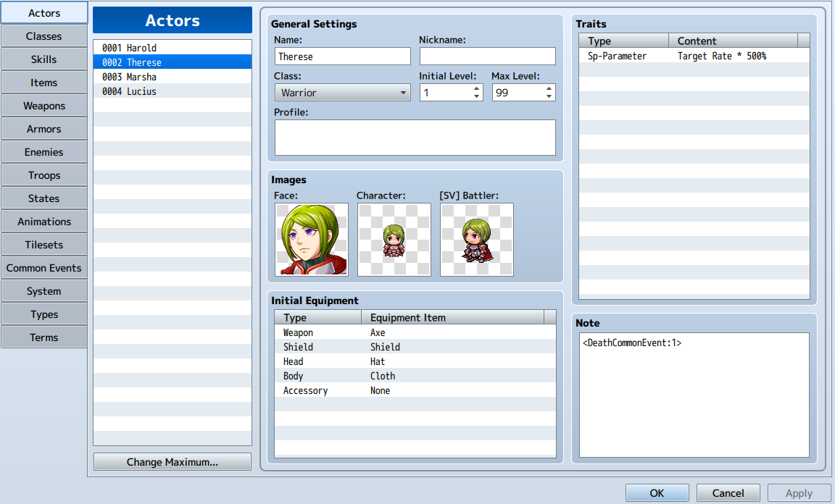Increase the Max Level value

click(549, 88)
